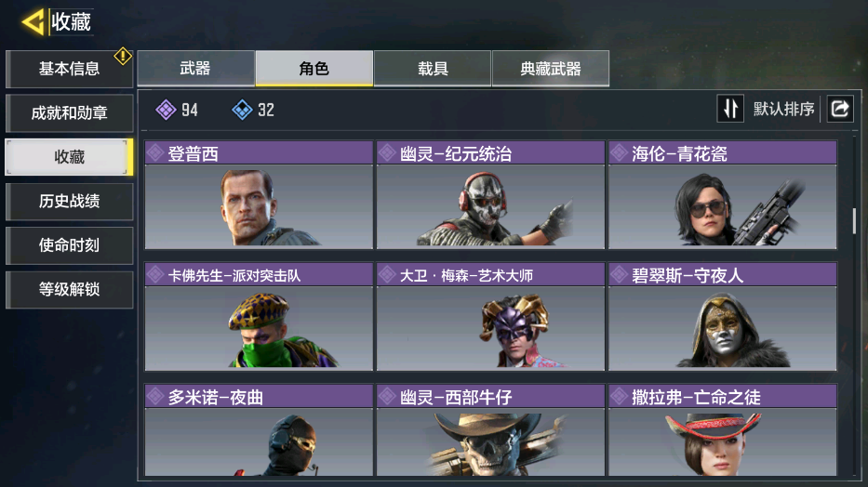Click the yellow warning badge on 基本信息
This screenshot has height=487, width=868.
pos(123,56)
